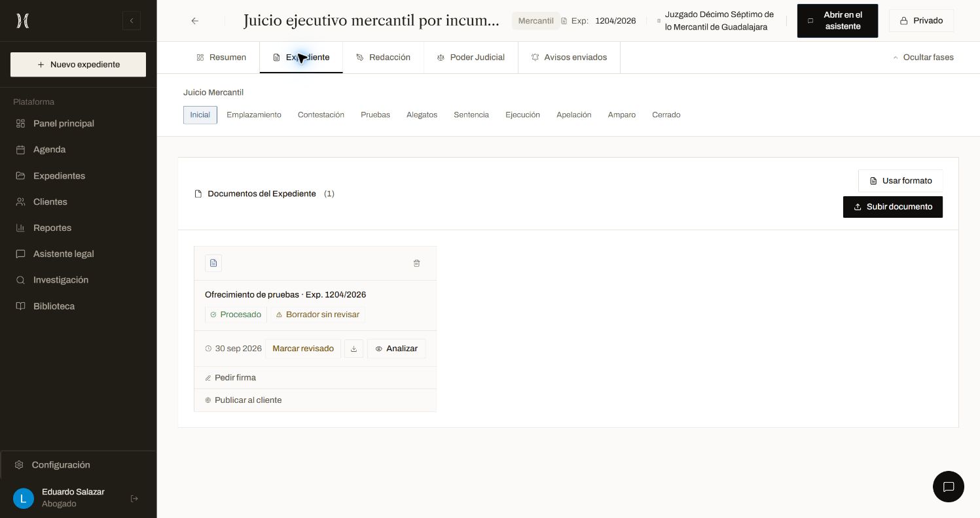Select the Cerrado phase
Screen dimensions: 980x518
(x=666, y=115)
